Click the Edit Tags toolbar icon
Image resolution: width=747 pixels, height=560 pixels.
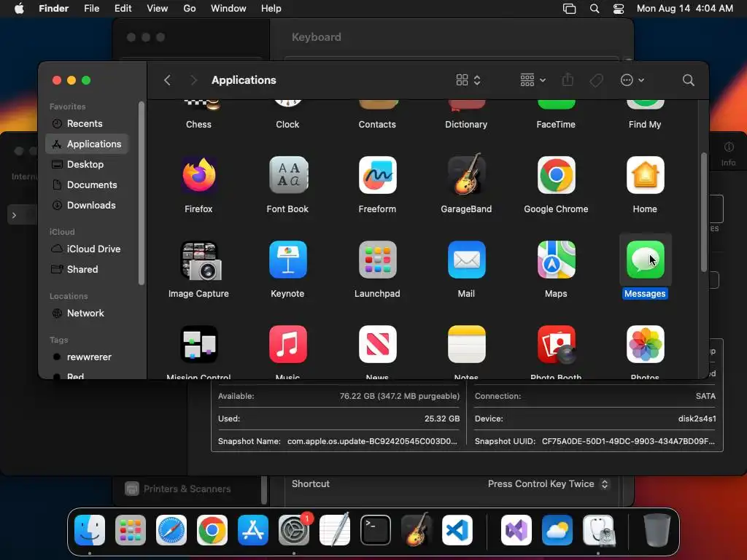click(x=596, y=80)
